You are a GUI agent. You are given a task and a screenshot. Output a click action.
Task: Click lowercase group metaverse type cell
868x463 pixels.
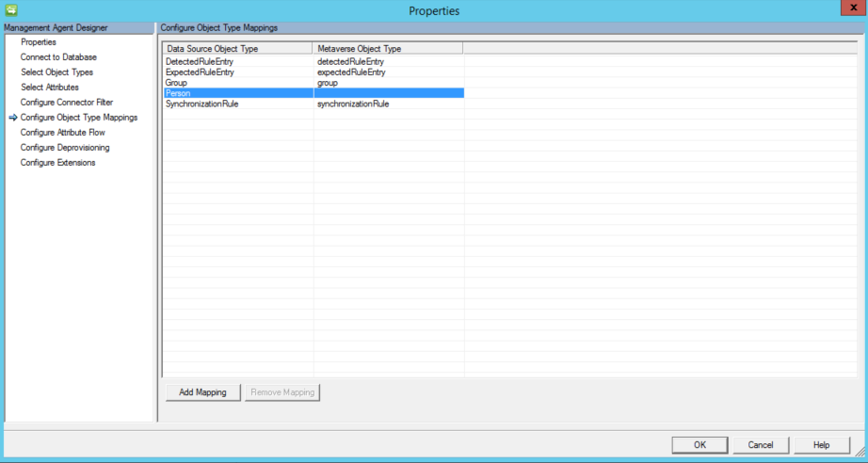point(328,83)
